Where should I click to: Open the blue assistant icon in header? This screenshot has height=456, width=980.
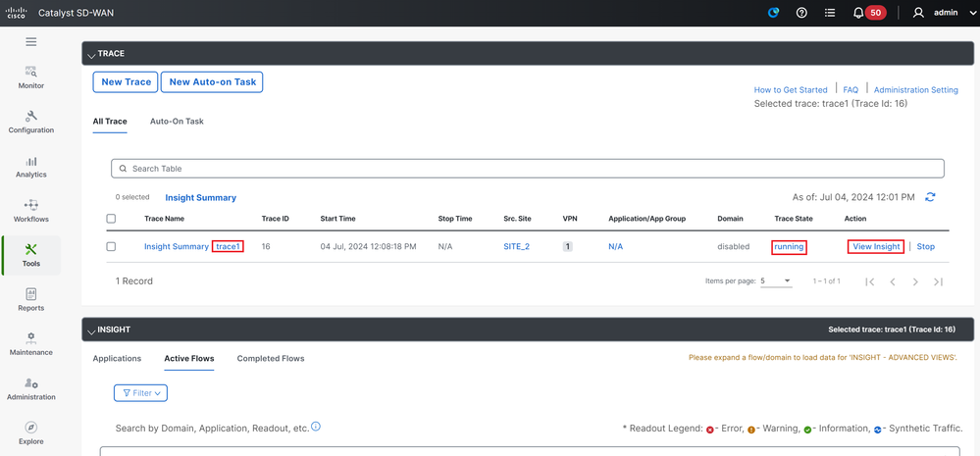[774, 13]
